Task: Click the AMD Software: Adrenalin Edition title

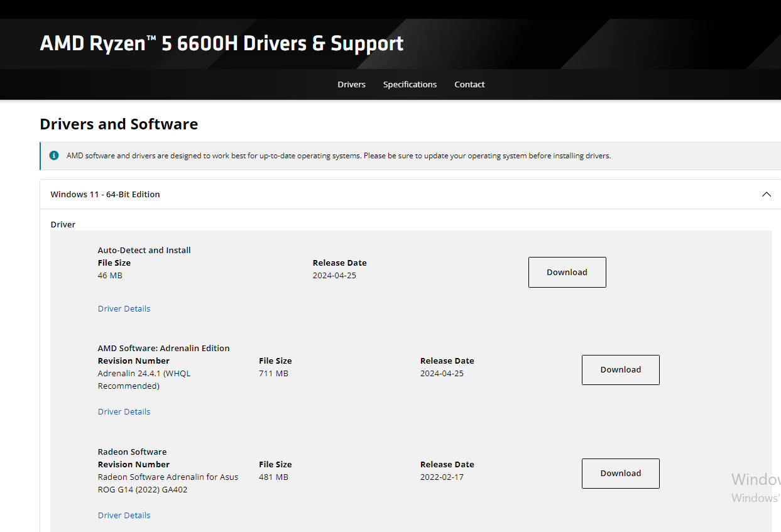Action: (163, 348)
